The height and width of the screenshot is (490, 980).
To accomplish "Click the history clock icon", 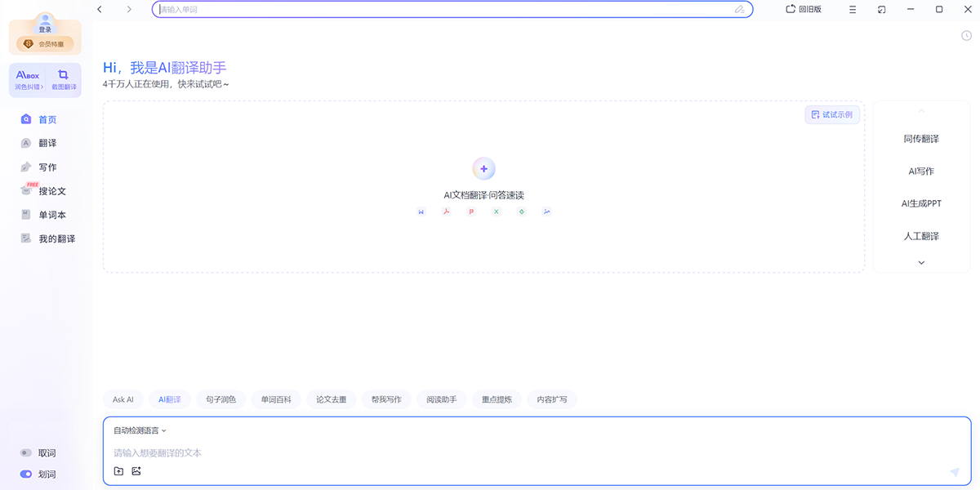I will 966,35.
